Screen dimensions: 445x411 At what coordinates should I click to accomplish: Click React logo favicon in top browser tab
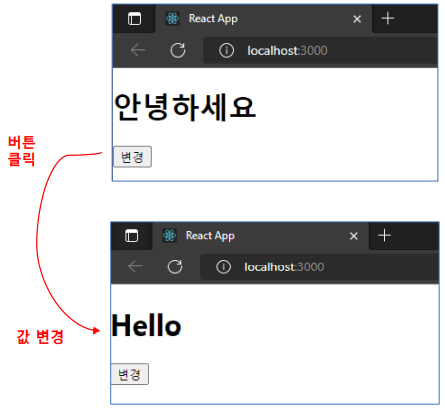pos(173,18)
